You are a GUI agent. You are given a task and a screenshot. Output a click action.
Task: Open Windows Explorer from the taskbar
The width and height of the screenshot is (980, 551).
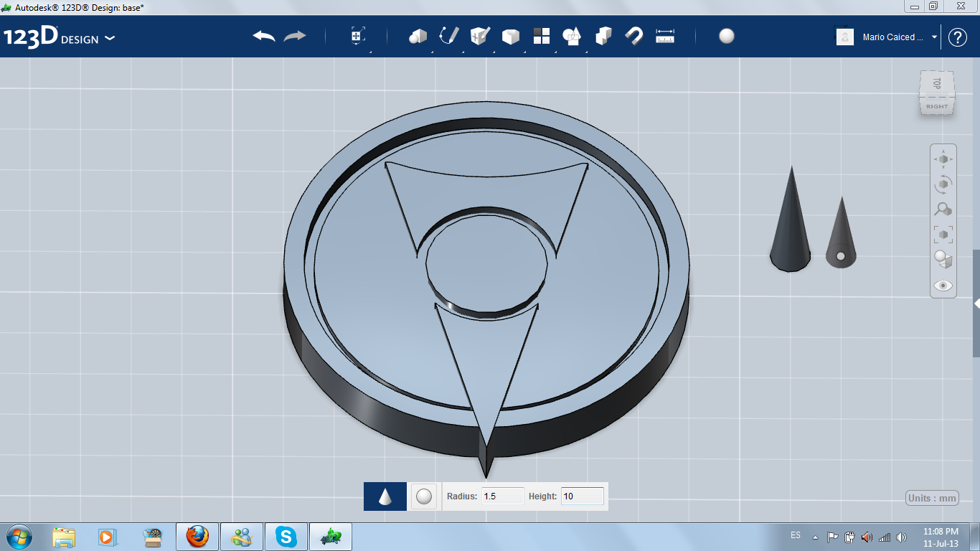point(64,536)
